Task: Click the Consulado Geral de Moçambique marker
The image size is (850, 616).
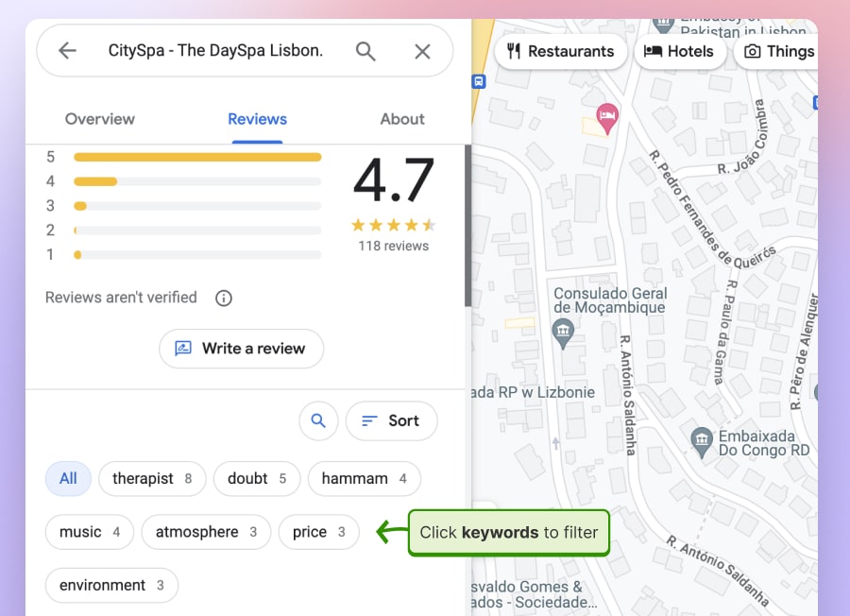Action: coord(563,333)
